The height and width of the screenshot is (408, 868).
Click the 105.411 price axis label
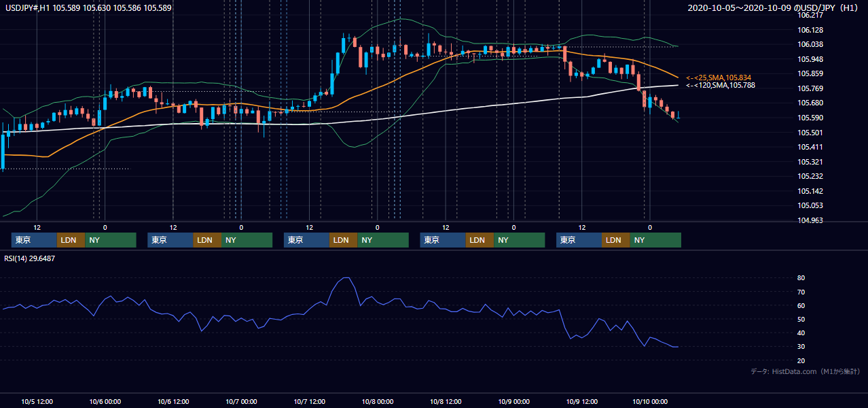coord(811,147)
